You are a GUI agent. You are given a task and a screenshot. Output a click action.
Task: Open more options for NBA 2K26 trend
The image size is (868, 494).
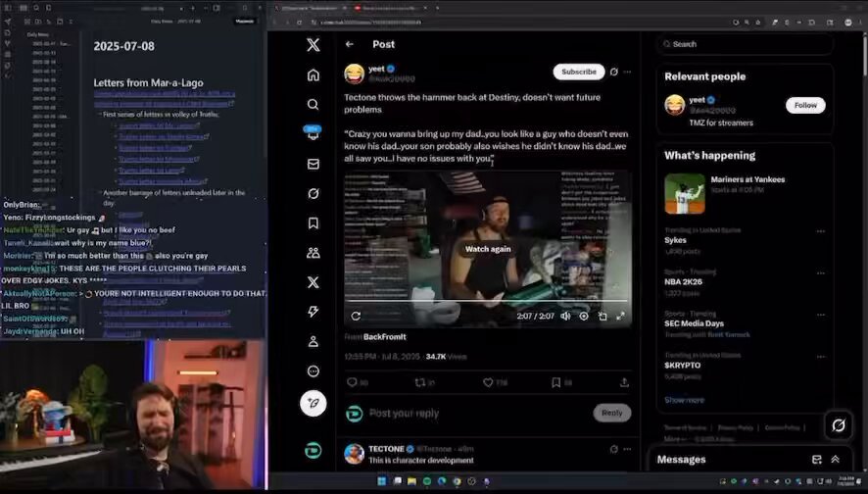click(820, 273)
